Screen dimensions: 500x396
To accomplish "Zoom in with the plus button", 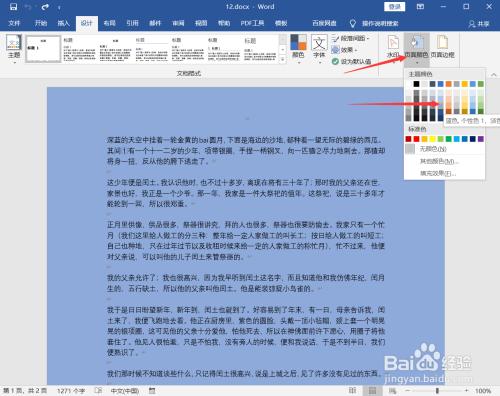I will (466, 390).
